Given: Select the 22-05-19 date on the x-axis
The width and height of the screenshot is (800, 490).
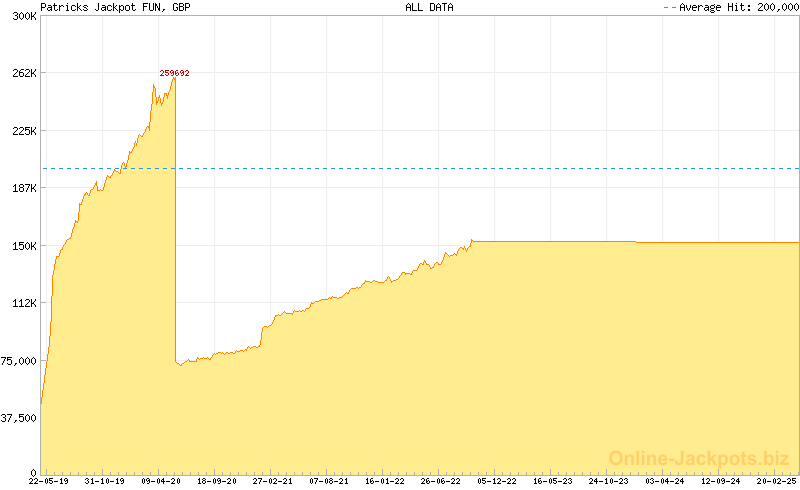Looking at the screenshot, I should (x=49, y=481).
